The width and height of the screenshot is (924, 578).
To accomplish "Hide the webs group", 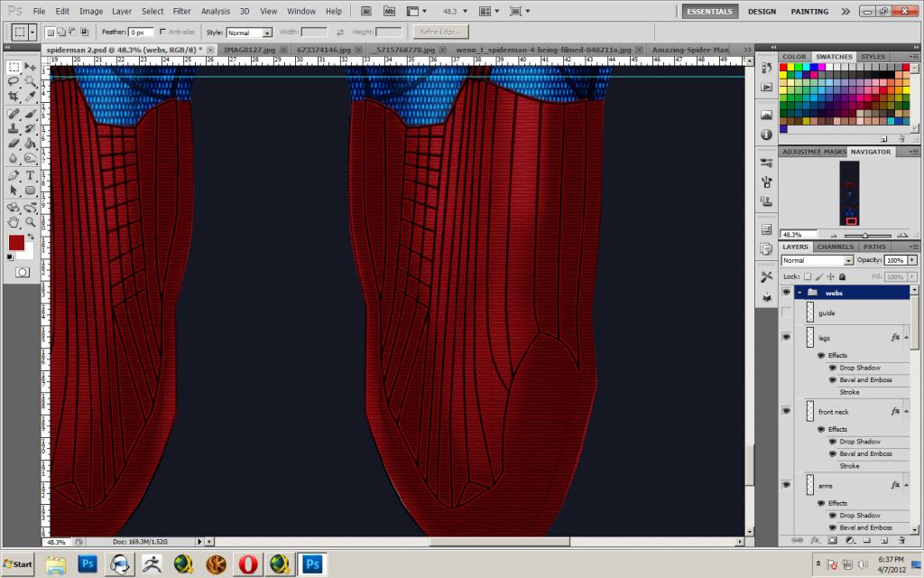I will [786, 293].
